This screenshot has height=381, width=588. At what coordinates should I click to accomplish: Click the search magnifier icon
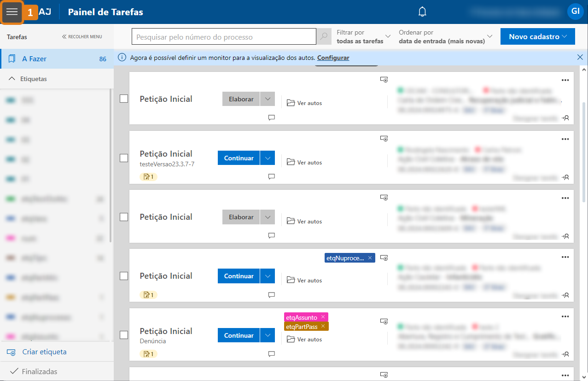click(x=324, y=36)
